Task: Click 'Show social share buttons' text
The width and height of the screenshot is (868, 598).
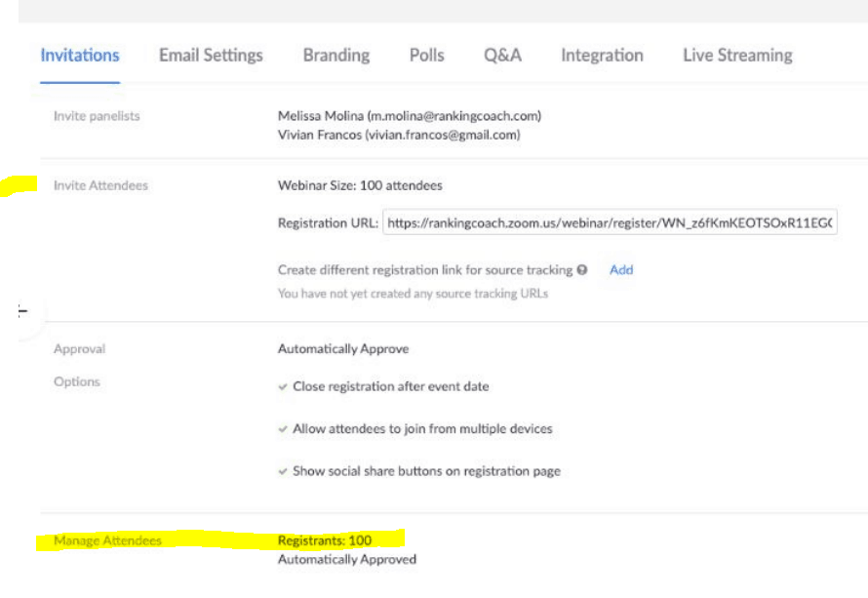Action: pos(426,471)
